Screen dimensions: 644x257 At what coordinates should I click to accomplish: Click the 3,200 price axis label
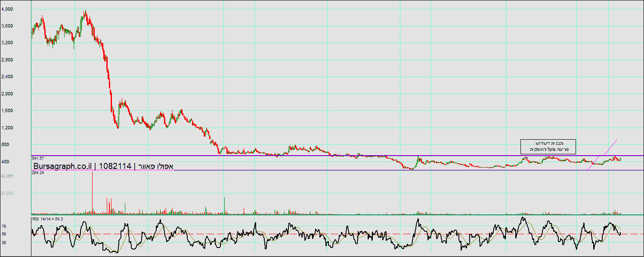coord(7,43)
